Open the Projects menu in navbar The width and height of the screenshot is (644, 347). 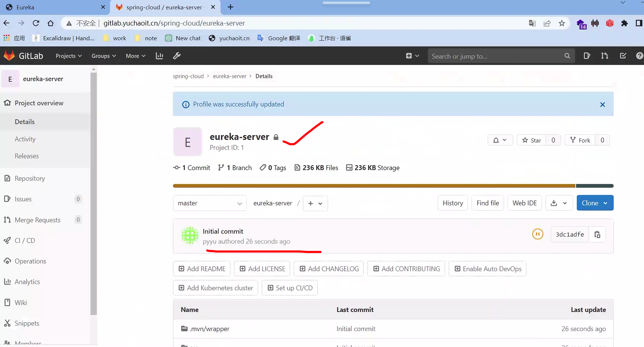(68, 56)
